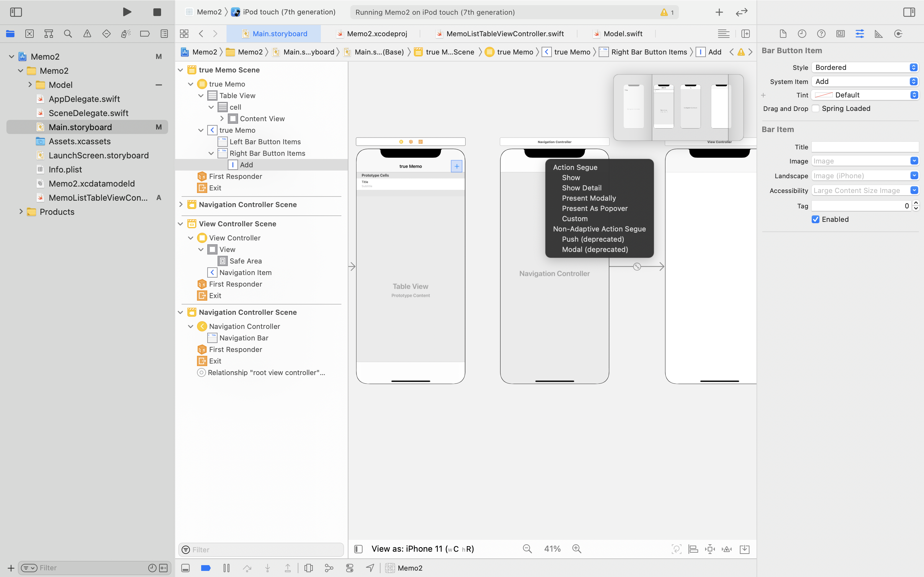This screenshot has width=924, height=577.
Task: Choose Present Modally segue option
Action: pos(588,198)
